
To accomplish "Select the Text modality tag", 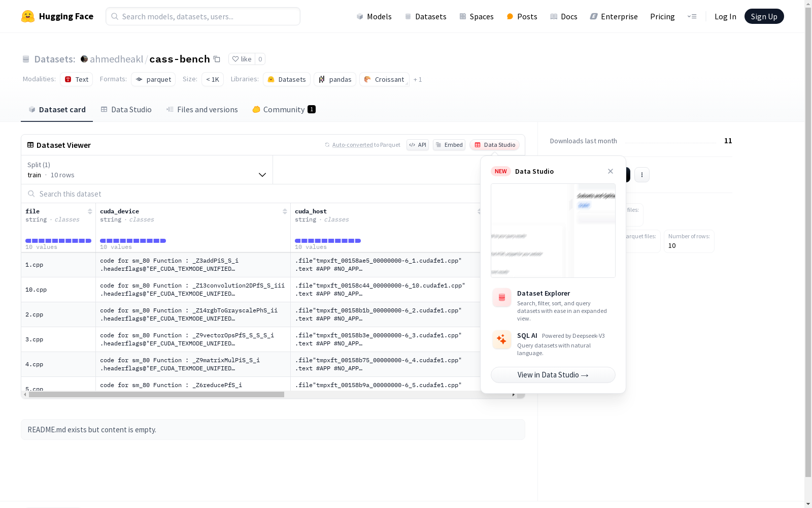I will 76,79.
